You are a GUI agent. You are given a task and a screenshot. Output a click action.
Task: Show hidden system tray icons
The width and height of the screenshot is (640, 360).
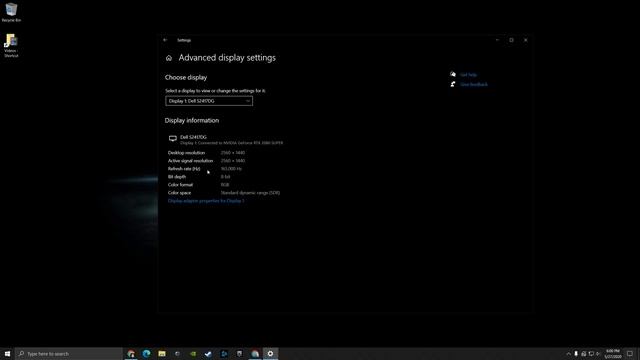click(568, 354)
